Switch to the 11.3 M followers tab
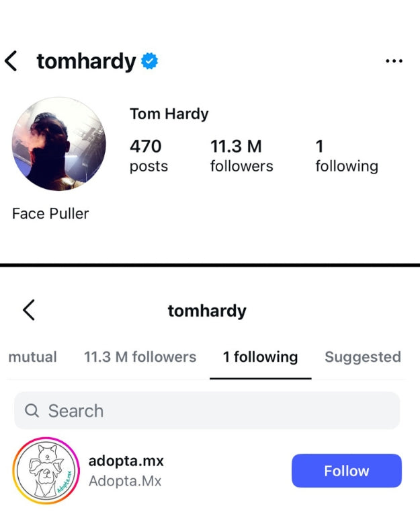The image size is (420, 530). pos(140,357)
